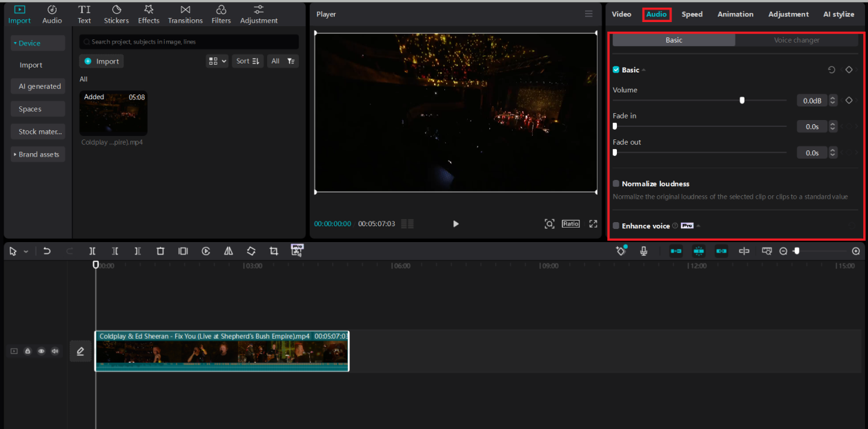The image size is (868, 429).
Task: Switch to the right-panel Adjustment tab
Action: coord(789,14)
